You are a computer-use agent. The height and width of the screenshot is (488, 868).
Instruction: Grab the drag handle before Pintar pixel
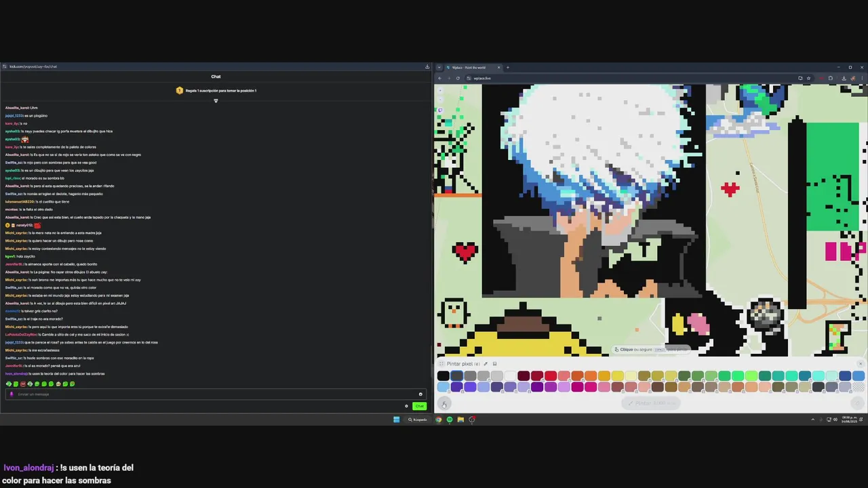point(441,364)
